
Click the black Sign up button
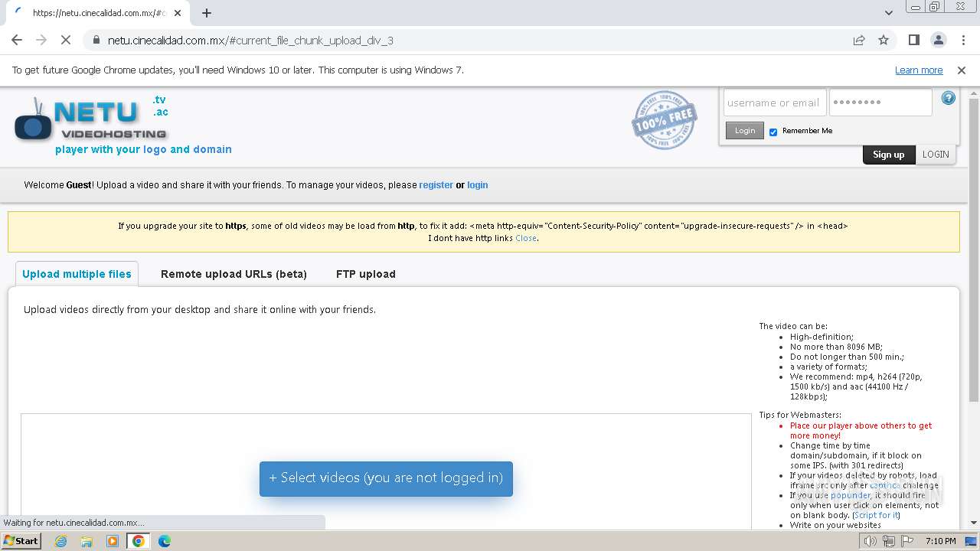point(889,155)
